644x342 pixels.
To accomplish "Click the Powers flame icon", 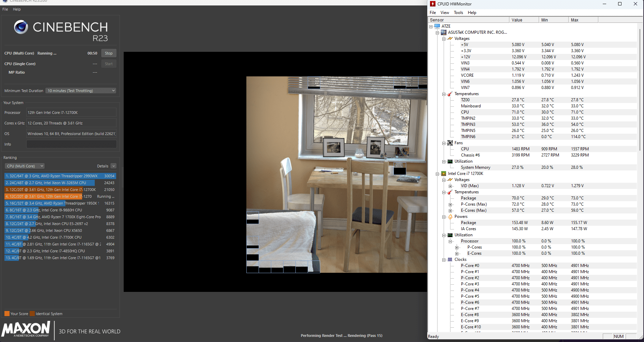I will coord(450,217).
